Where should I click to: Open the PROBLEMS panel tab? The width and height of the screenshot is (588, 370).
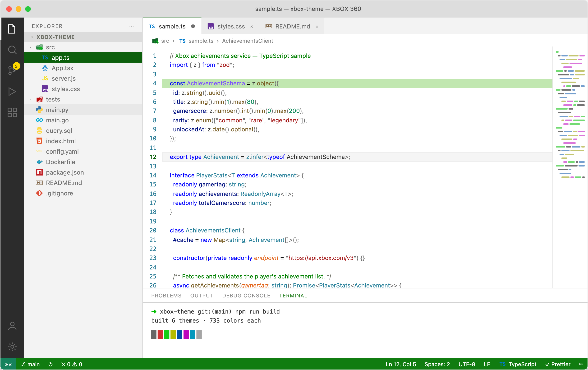click(x=166, y=296)
